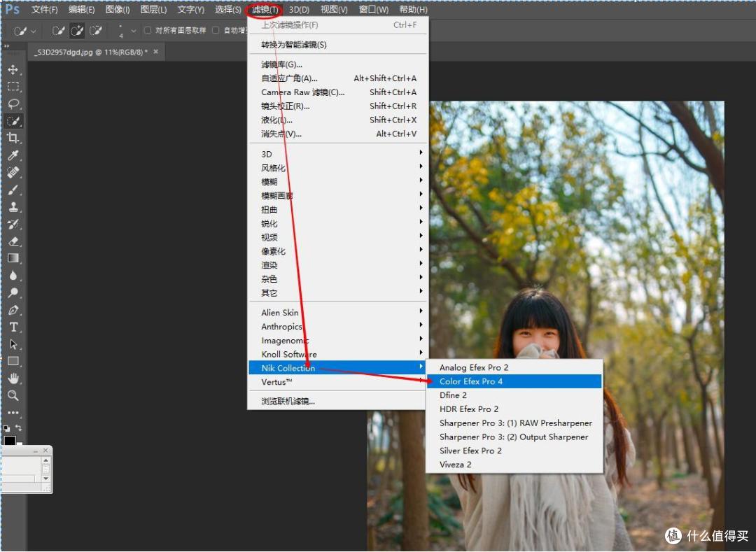756x552 pixels.
Task: Select the Move tool
Action: [x=13, y=69]
